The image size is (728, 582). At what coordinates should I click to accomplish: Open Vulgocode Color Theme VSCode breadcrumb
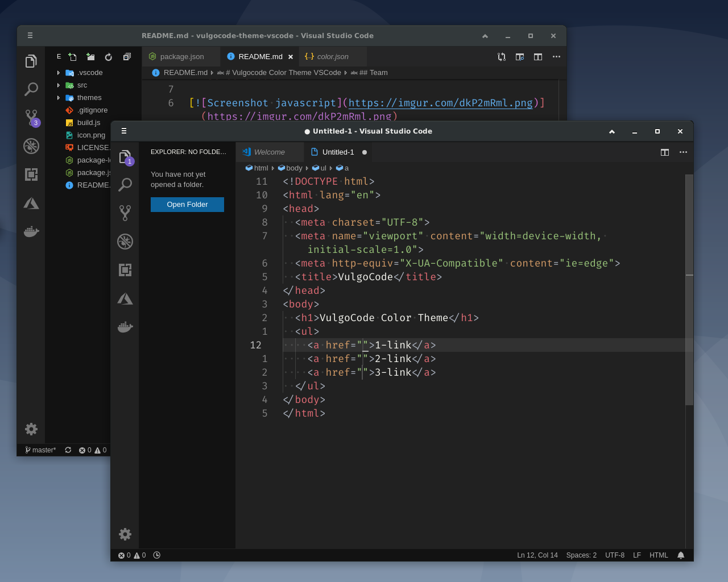(279, 73)
